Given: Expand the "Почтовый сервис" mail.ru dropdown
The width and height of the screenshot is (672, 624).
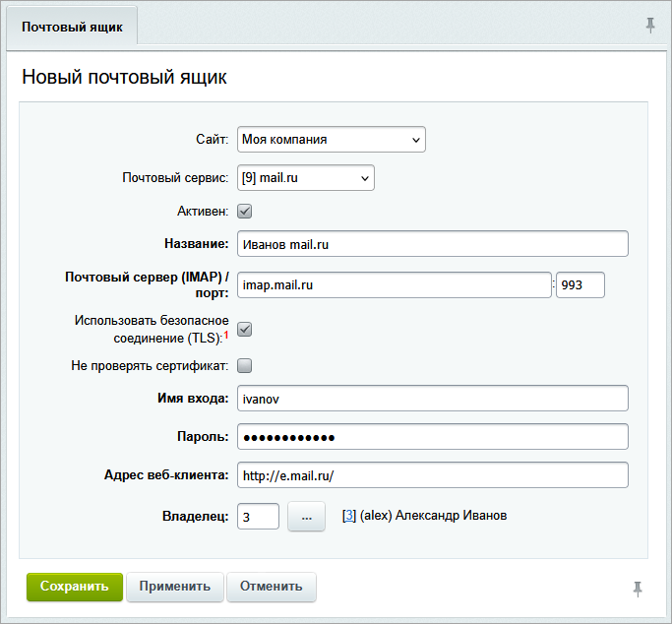Looking at the screenshot, I should [x=305, y=178].
